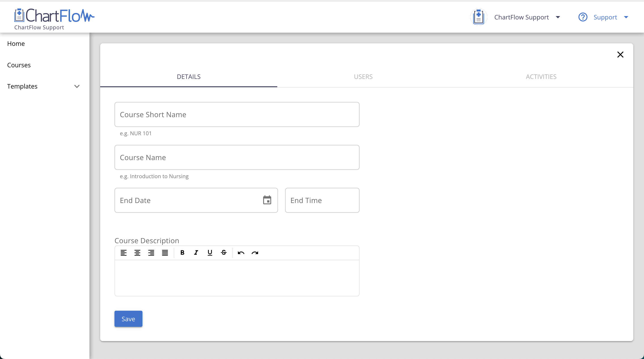Toggle strikethrough formatting in the editor
644x359 pixels.
[x=224, y=253]
